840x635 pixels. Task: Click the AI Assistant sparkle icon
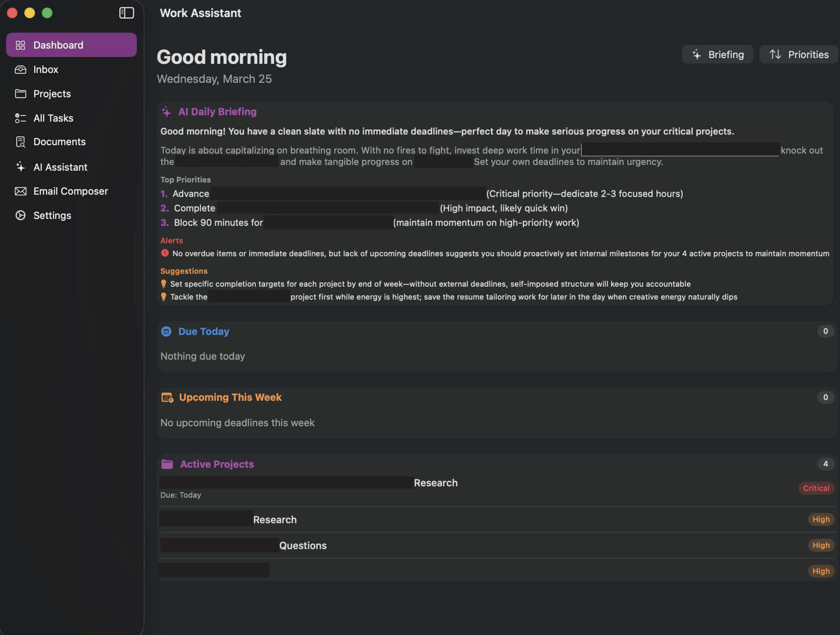tap(21, 167)
